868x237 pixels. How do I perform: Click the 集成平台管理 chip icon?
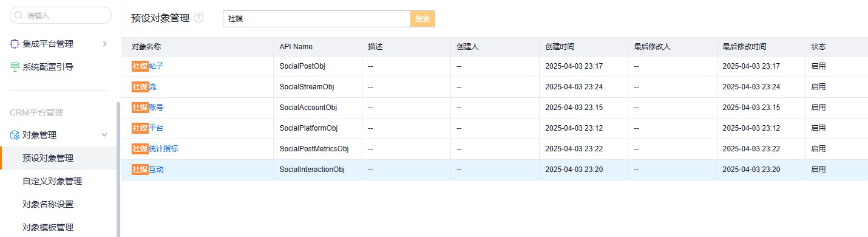15,44
